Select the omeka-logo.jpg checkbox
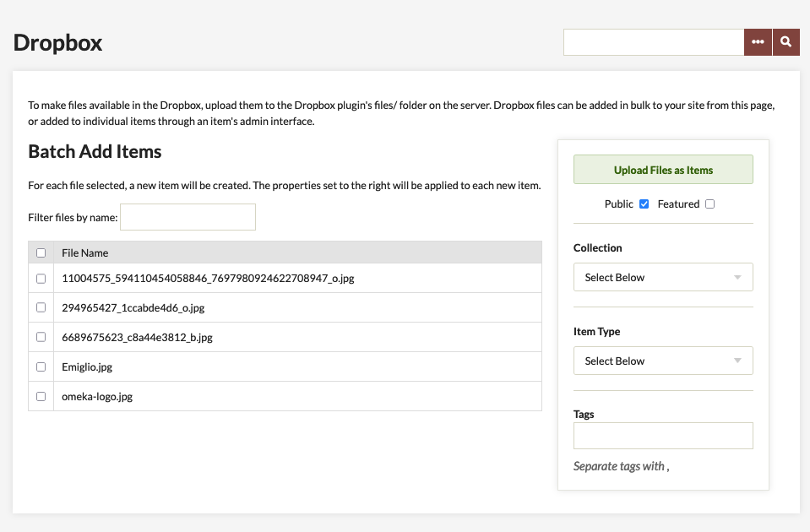 [x=41, y=396]
